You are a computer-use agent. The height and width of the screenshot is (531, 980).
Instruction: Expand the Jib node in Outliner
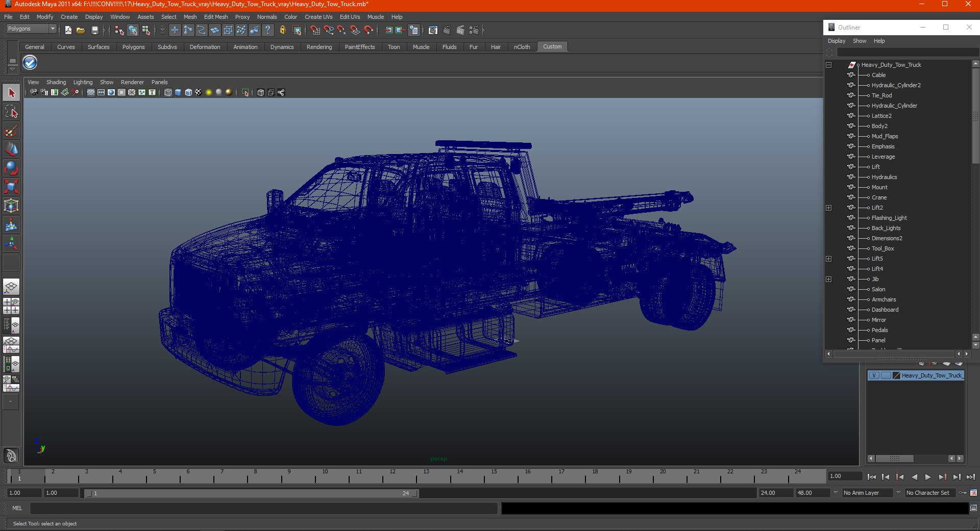[828, 279]
